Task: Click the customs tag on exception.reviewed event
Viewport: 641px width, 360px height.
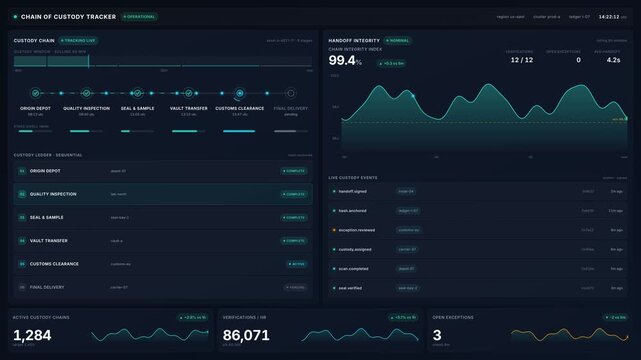Action: coord(409,230)
